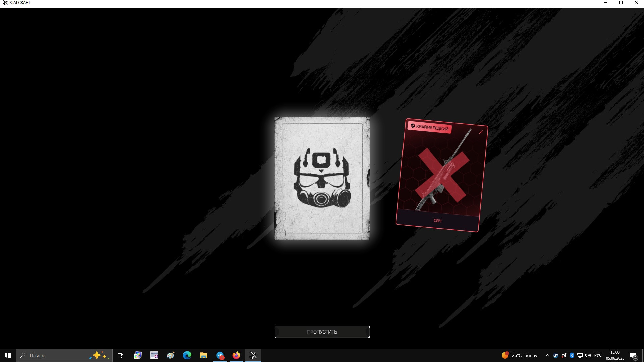
Task: Open Telegram's system tray icon
Action: pyautogui.click(x=563, y=355)
